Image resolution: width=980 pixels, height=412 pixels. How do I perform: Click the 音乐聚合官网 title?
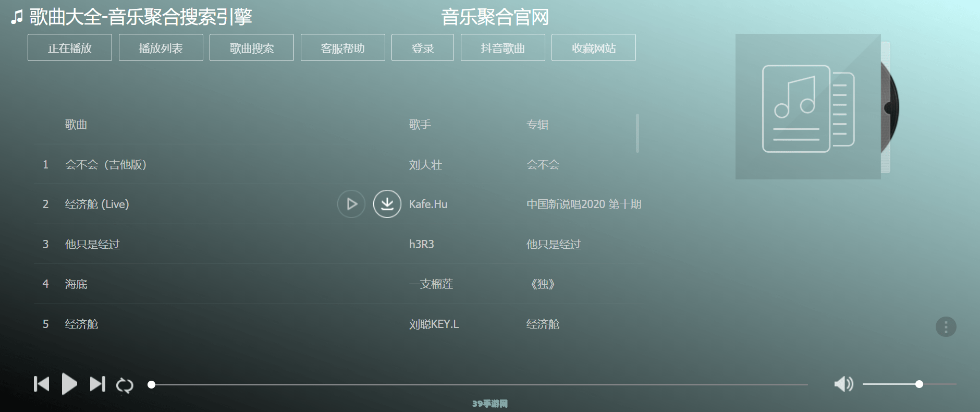click(495, 17)
